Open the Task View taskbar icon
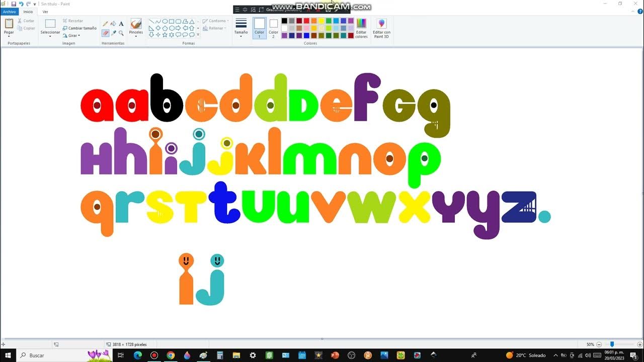Viewport: 644px width, 362px height. [x=121, y=355]
